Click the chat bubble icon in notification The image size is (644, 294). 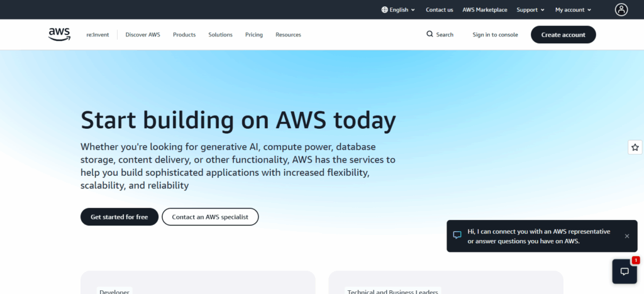point(457,236)
